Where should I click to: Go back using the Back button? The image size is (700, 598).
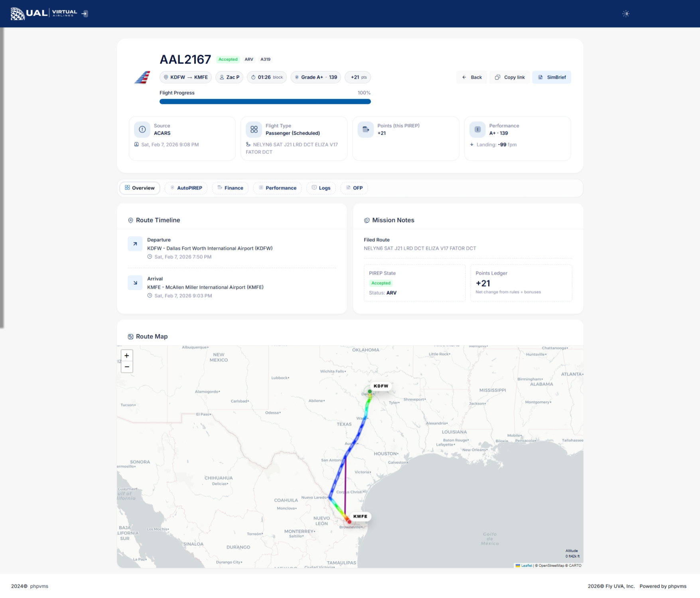coord(472,77)
